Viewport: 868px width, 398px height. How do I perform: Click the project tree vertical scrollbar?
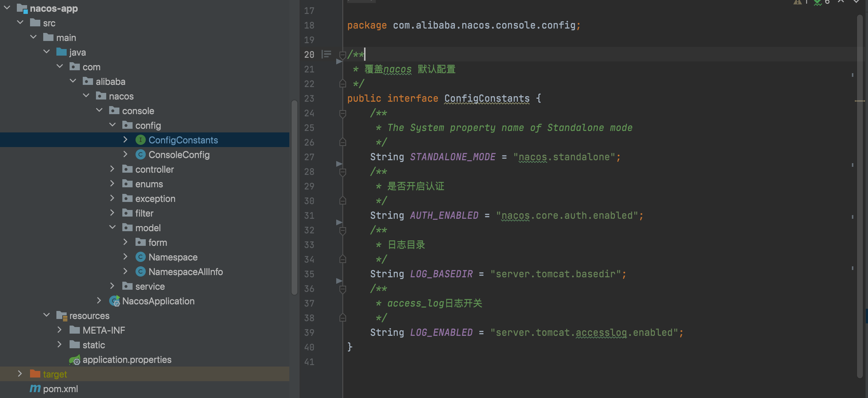[x=294, y=198]
